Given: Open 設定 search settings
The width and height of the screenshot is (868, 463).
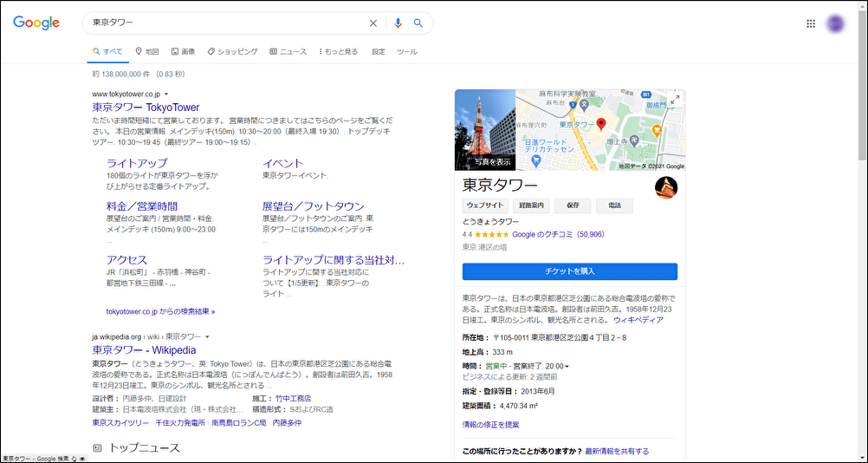Looking at the screenshot, I should (x=379, y=51).
